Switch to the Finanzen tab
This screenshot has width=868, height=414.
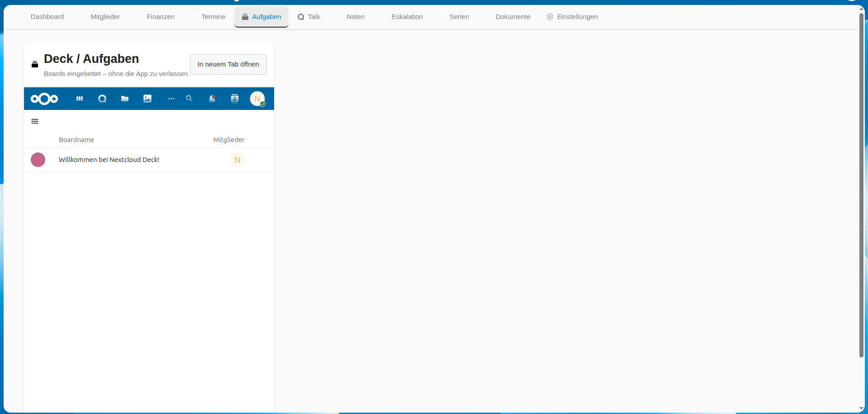coord(160,17)
